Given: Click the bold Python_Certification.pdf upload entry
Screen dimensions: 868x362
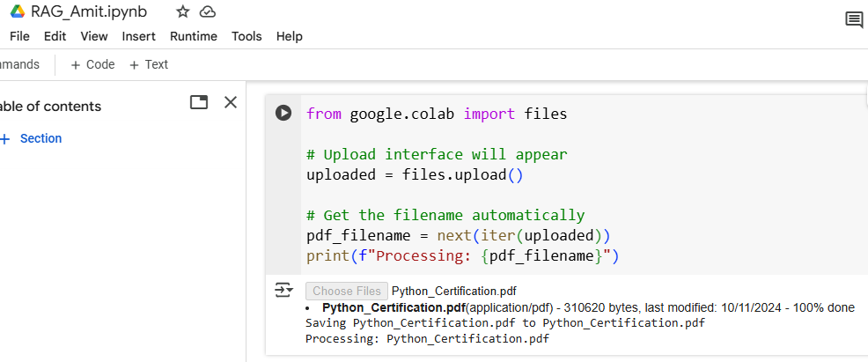Looking at the screenshot, I should pyautogui.click(x=394, y=307).
